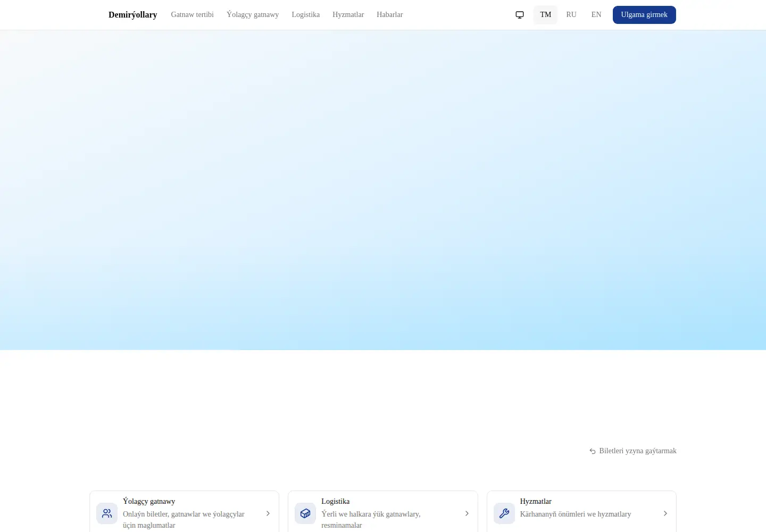Click the container box icon on Logistika card
The height and width of the screenshot is (532, 766).
click(305, 513)
